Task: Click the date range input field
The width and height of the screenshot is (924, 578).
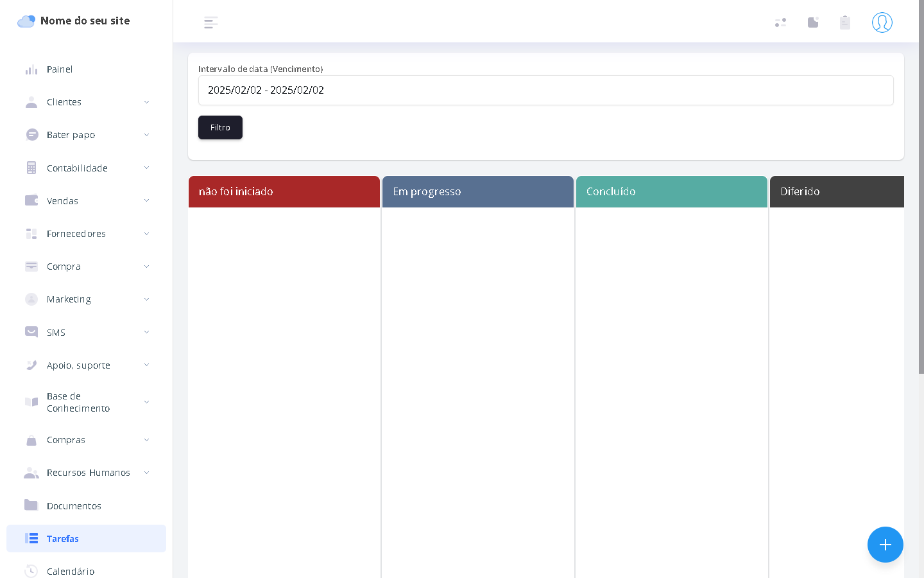Action: [545, 90]
